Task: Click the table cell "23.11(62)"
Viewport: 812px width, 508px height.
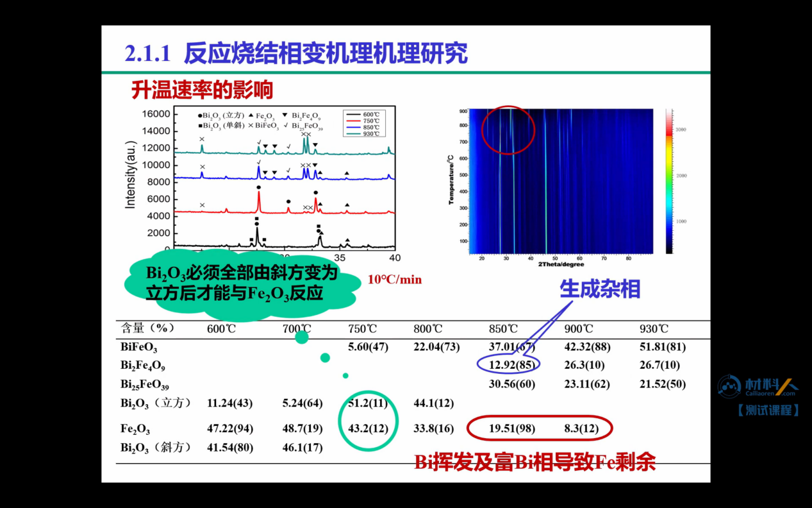Action: (587, 384)
